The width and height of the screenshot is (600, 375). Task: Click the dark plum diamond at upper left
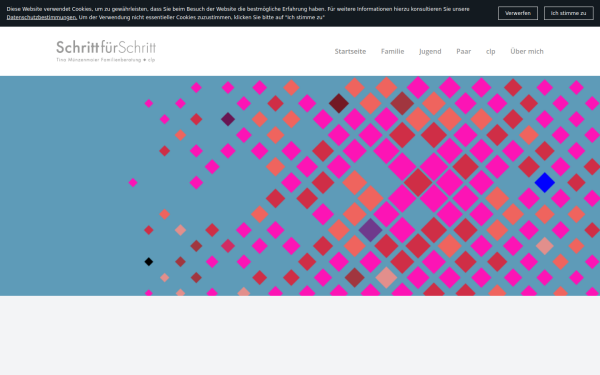(x=228, y=119)
